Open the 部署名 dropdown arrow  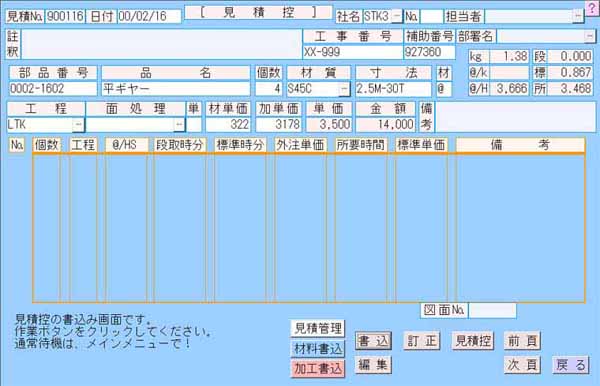(590, 36)
